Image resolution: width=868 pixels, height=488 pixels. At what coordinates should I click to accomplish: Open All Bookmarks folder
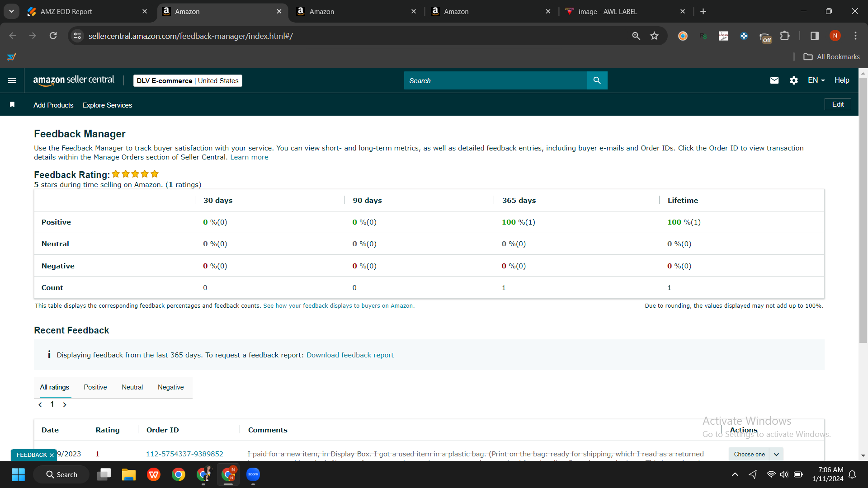[x=831, y=57]
